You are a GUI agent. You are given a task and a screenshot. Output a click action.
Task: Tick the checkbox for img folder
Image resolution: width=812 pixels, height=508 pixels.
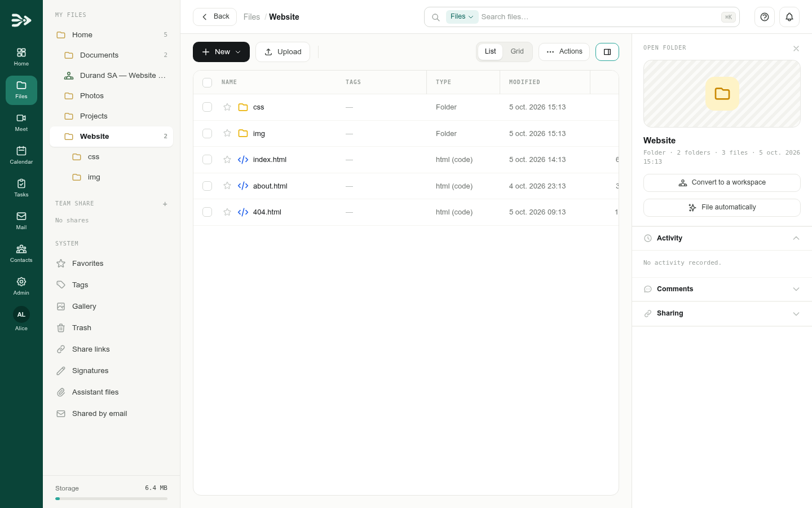[x=208, y=133]
